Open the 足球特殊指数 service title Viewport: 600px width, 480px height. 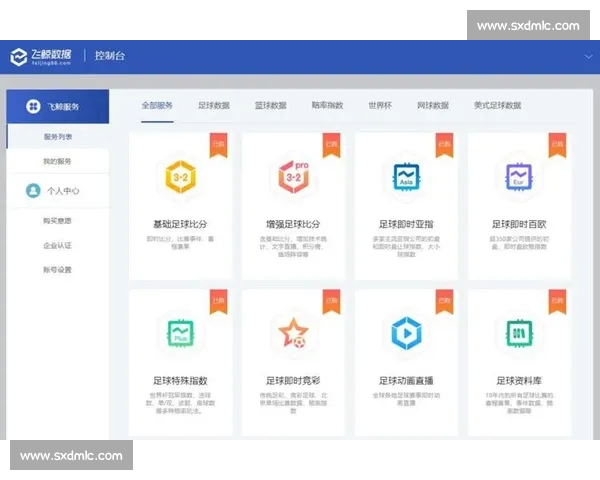click(x=180, y=381)
